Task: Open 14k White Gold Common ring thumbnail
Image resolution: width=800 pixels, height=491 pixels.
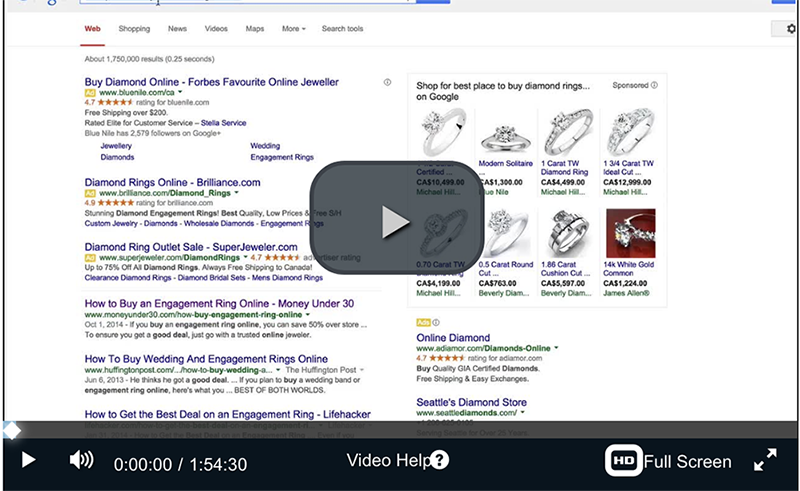Action: (630, 233)
